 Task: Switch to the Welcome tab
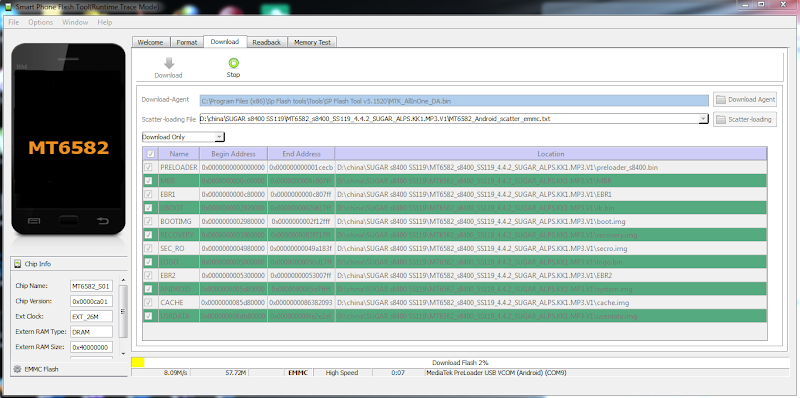click(151, 42)
